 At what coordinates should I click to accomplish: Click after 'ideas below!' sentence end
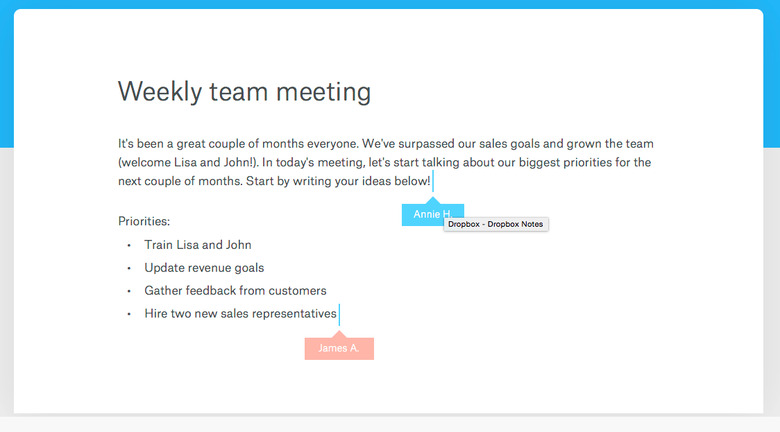(x=431, y=181)
